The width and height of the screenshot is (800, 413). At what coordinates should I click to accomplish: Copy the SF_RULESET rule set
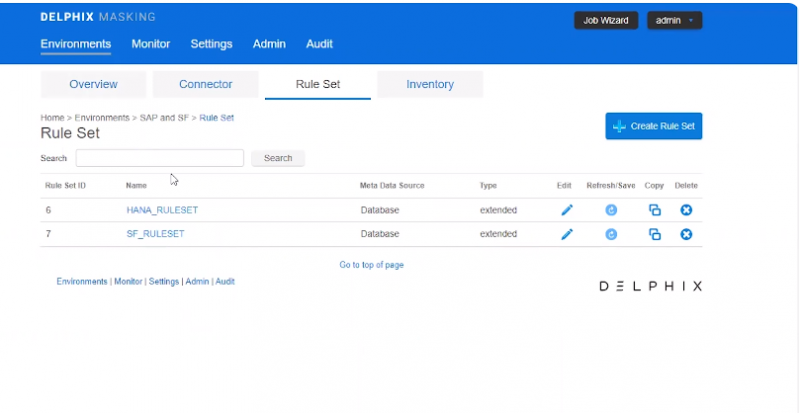point(655,234)
